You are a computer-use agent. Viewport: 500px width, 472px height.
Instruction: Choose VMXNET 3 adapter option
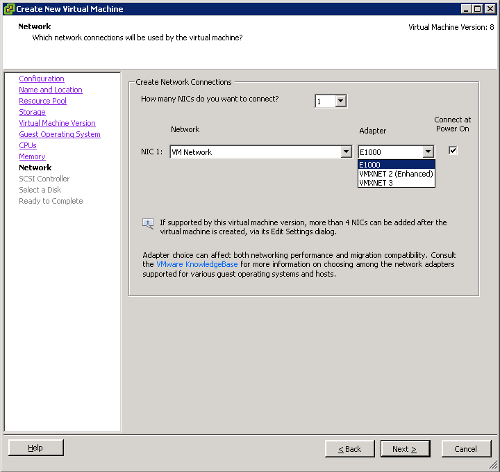click(x=396, y=183)
